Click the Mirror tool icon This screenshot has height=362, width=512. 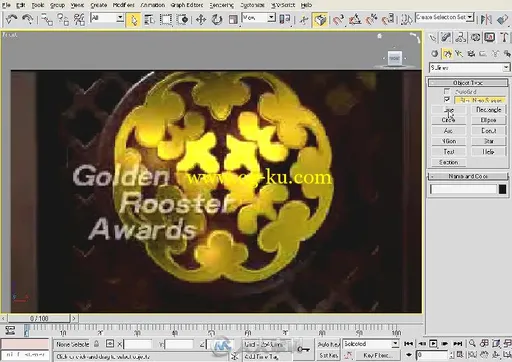point(486,19)
